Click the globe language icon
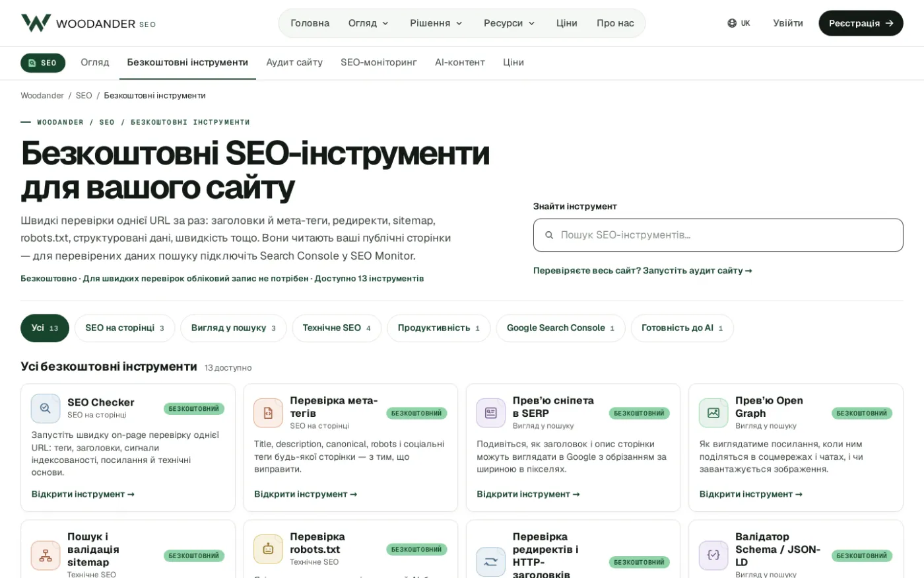Image resolution: width=924 pixels, height=578 pixels. pyautogui.click(x=732, y=23)
